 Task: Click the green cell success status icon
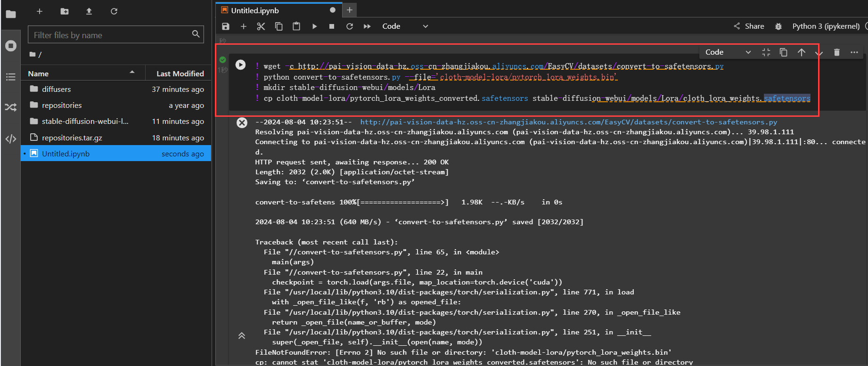pos(222,60)
